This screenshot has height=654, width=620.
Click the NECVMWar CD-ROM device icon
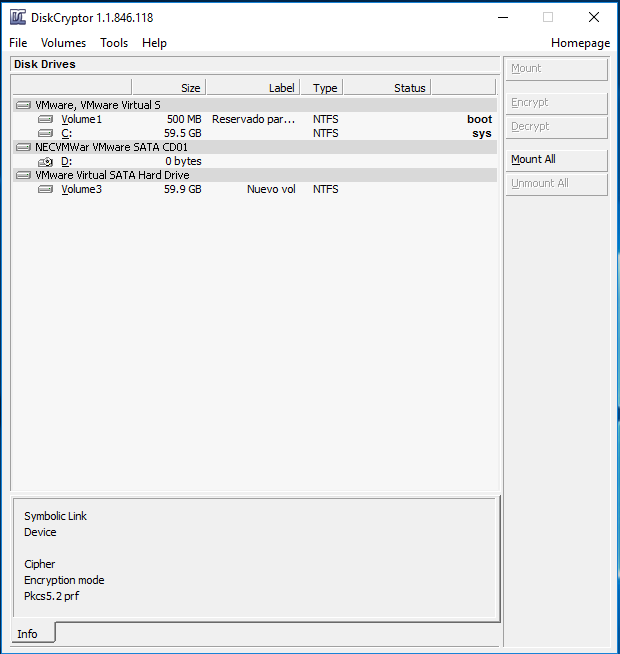pos(23,147)
